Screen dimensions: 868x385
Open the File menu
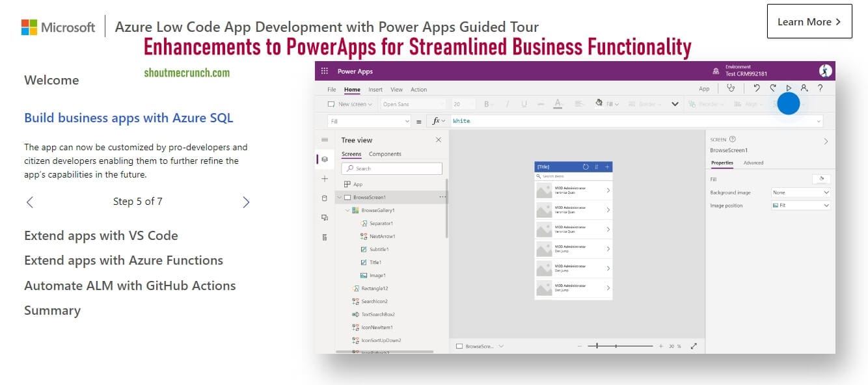tap(332, 90)
